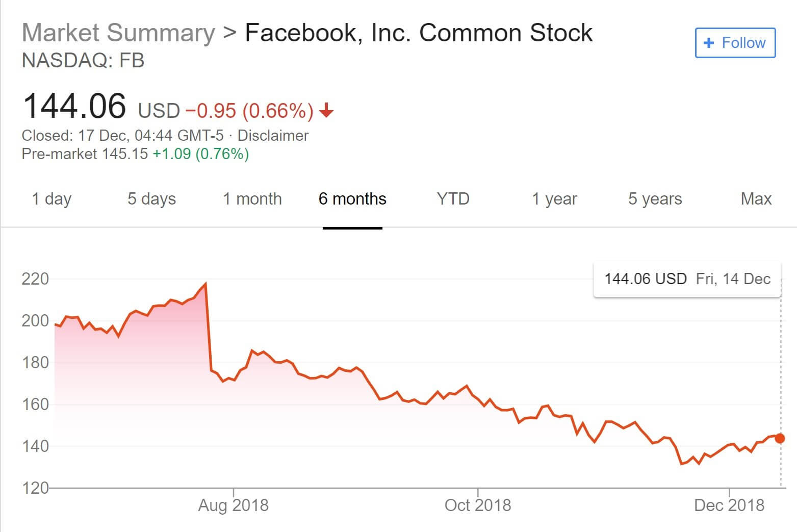Viewport: 797px width, 532px height.
Task: Click the Dec 2018 axis label
Action: pos(729,505)
